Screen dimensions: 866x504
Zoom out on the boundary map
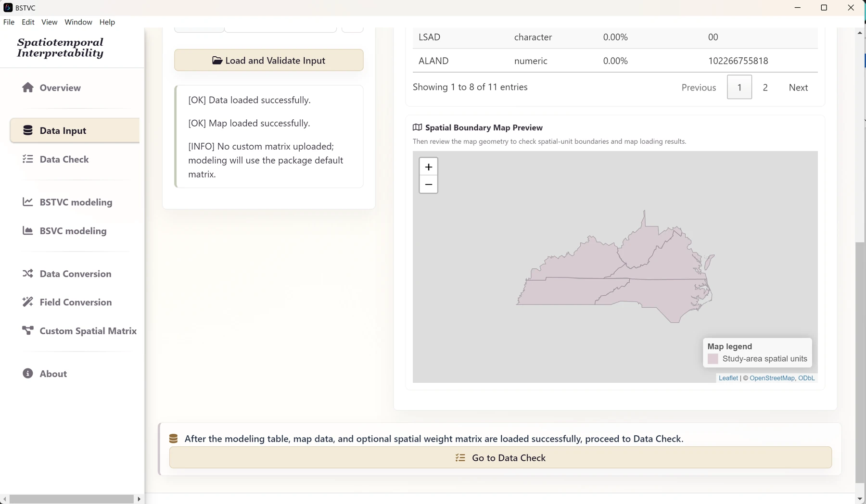tap(428, 185)
